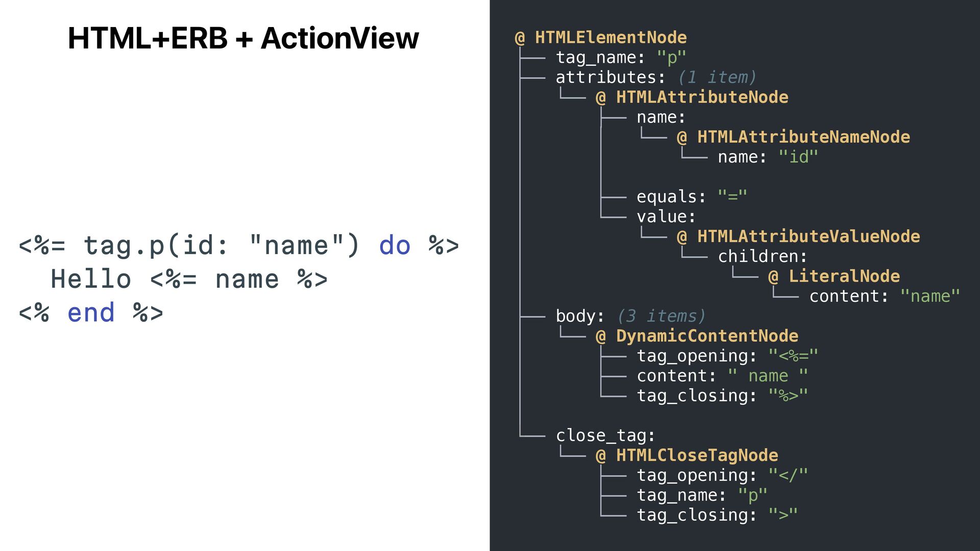
Task: Click the attributes (1 item) line
Action: click(655, 78)
